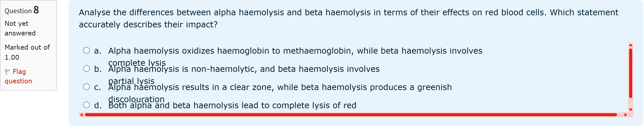Click the red horizontal scrollbar thumb
644x126 pixels.
click(x=350, y=115)
